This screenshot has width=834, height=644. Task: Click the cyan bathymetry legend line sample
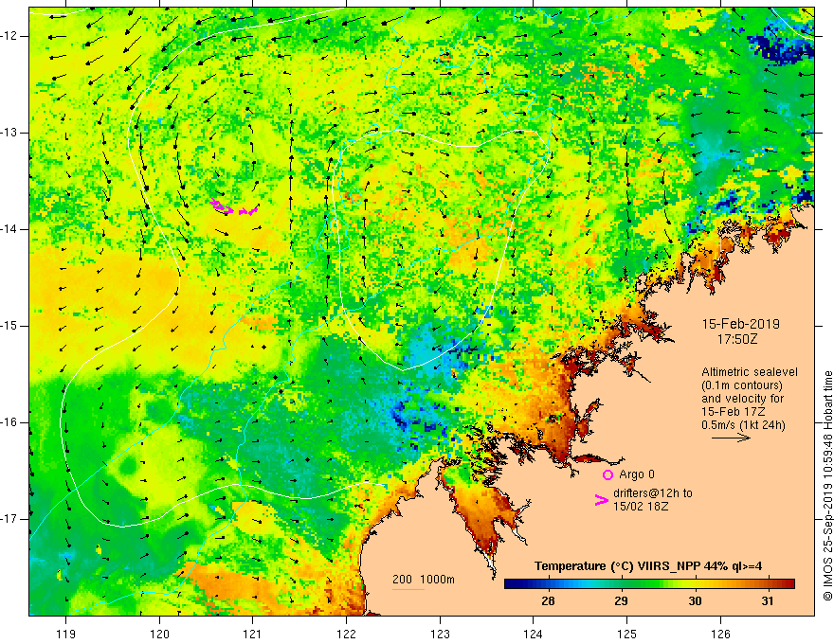(x=408, y=589)
